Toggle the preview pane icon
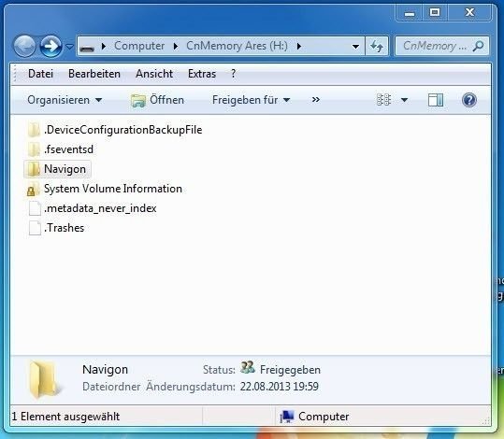The height and width of the screenshot is (439, 504). pyautogui.click(x=436, y=100)
